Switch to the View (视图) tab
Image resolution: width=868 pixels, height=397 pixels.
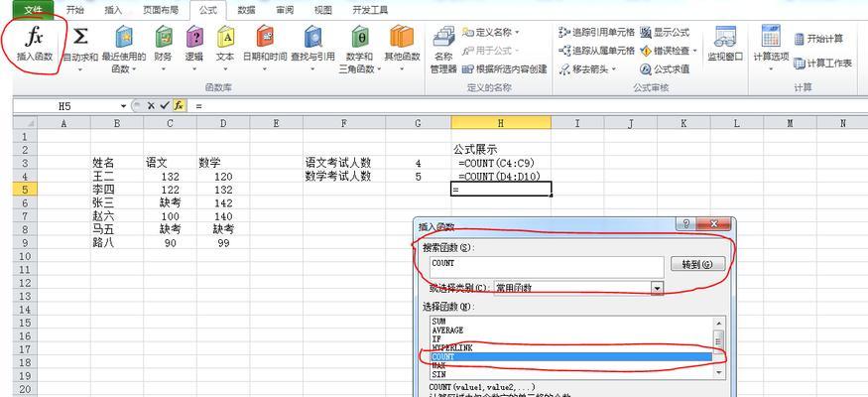322,10
